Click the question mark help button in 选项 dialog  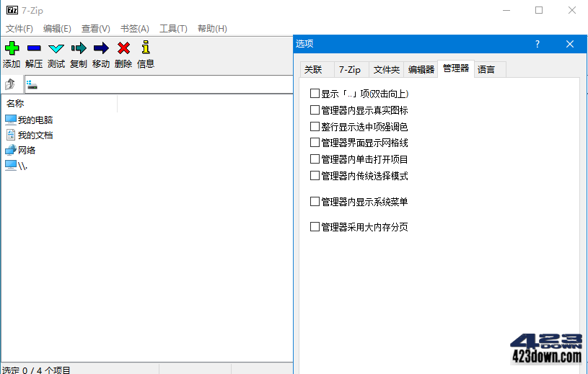[537, 44]
